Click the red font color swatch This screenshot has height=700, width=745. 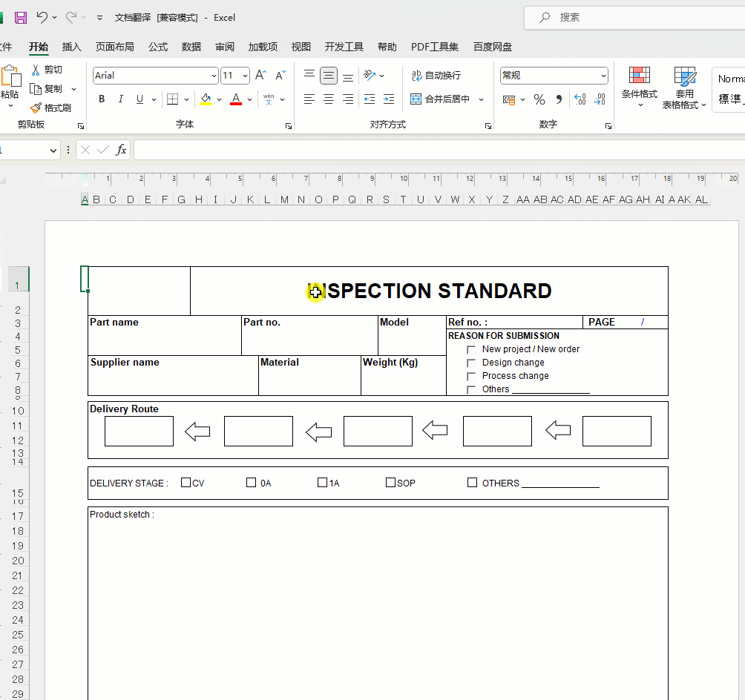(x=235, y=99)
